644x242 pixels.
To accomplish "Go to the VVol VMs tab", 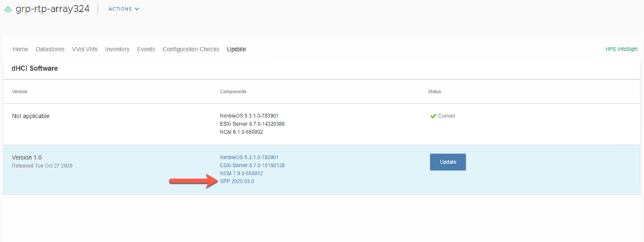I will (x=85, y=49).
